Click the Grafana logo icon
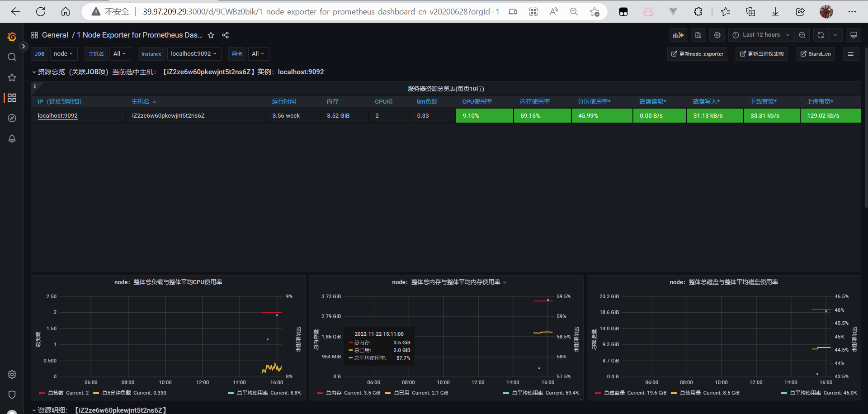This screenshot has height=414, width=868. [x=12, y=37]
